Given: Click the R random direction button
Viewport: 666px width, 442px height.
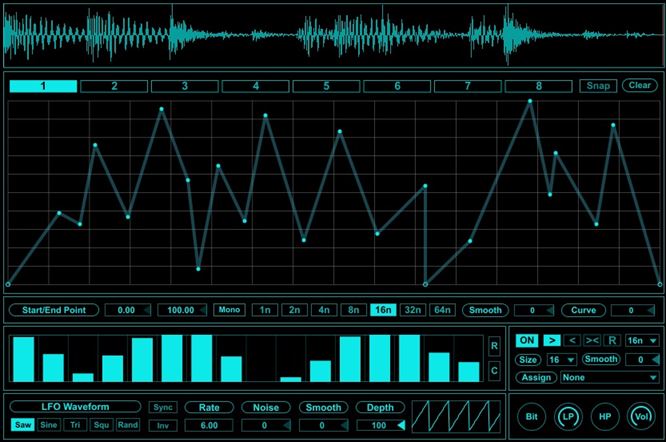Looking at the screenshot, I should [x=611, y=341].
